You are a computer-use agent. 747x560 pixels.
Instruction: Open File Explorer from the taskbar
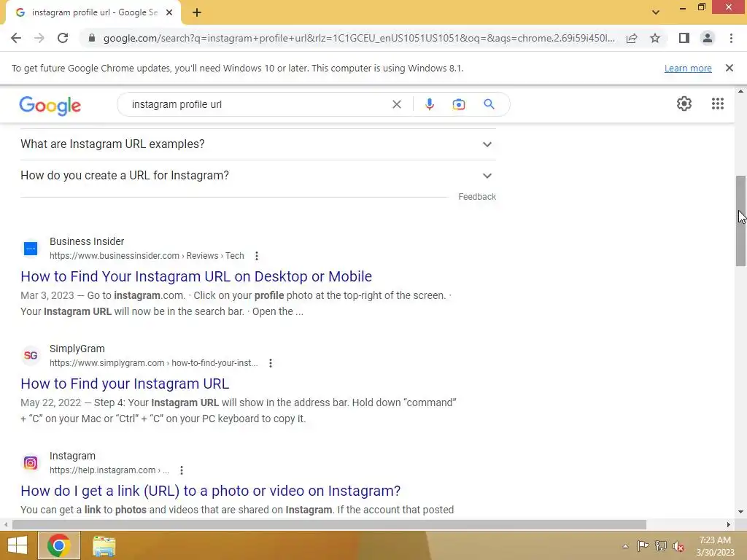point(104,545)
